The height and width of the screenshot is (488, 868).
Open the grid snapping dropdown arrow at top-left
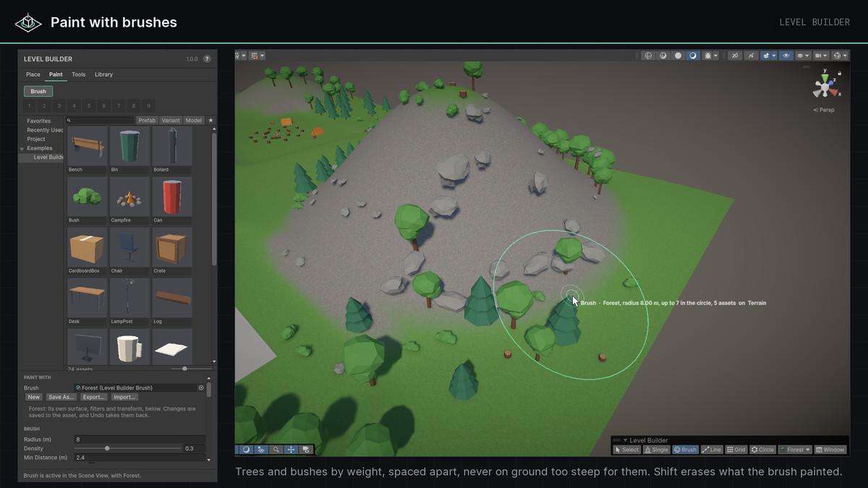[x=262, y=56]
